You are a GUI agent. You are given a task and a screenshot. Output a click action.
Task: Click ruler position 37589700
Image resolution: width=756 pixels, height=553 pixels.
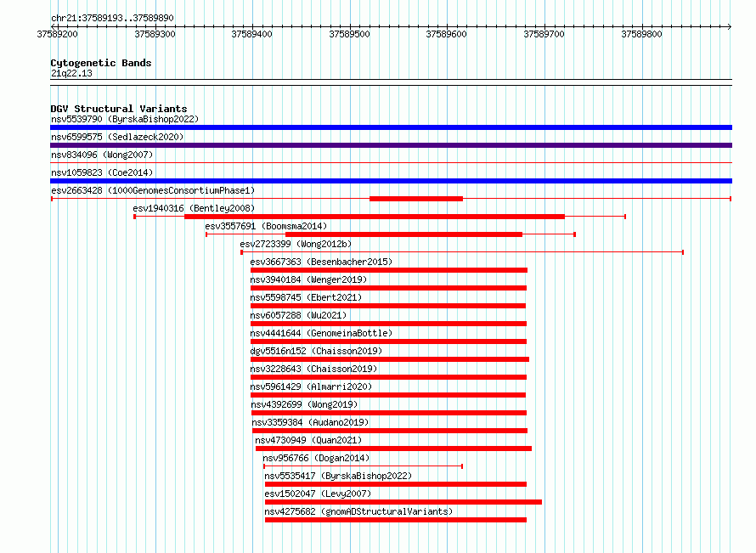click(x=544, y=34)
